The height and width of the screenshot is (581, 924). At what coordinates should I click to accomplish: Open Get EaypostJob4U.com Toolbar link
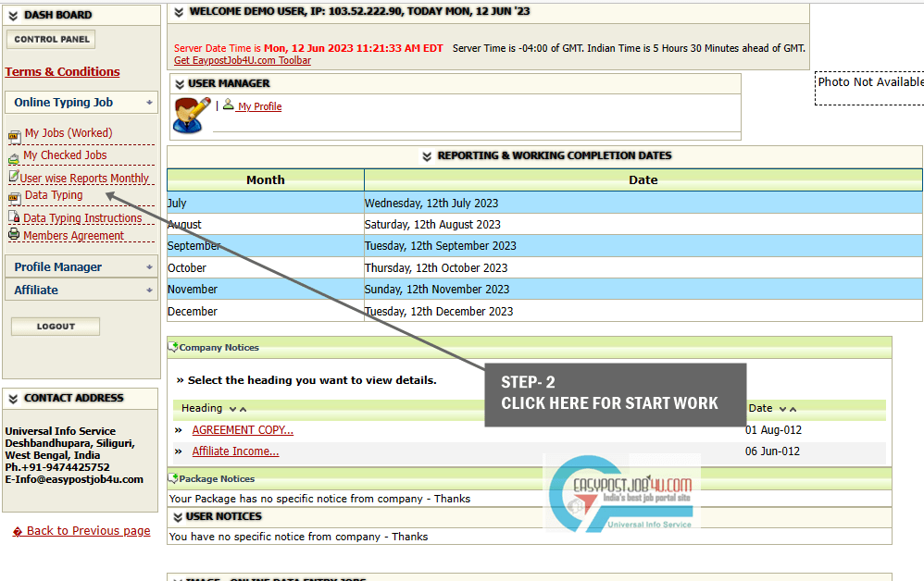point(243,61)
